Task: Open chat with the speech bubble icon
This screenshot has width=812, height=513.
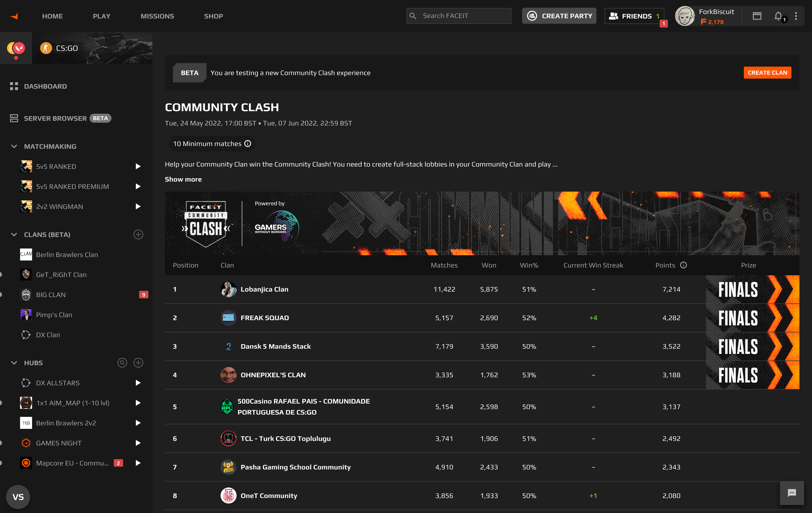Action: click(792, 493)
